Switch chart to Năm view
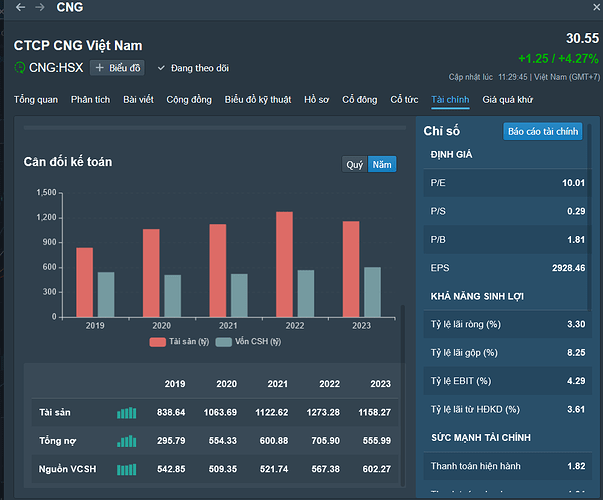The height and width of the screenshot is (500, 603). click(x=382, y=165)
